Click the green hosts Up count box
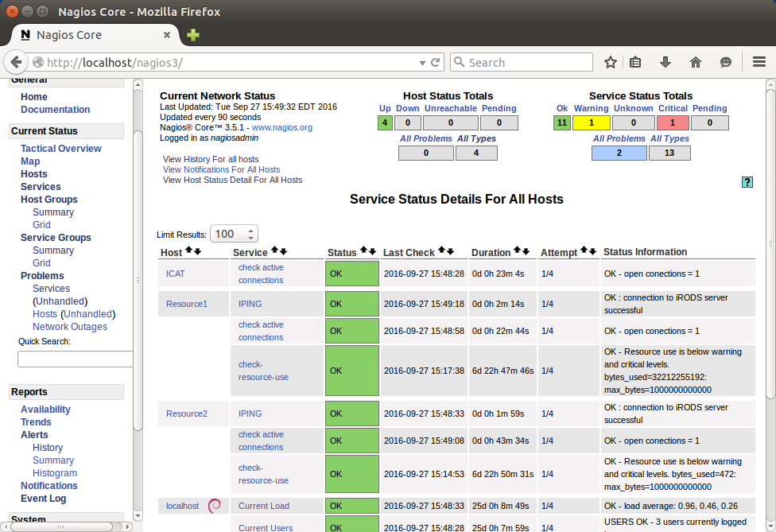 click(x=385, y=122)
